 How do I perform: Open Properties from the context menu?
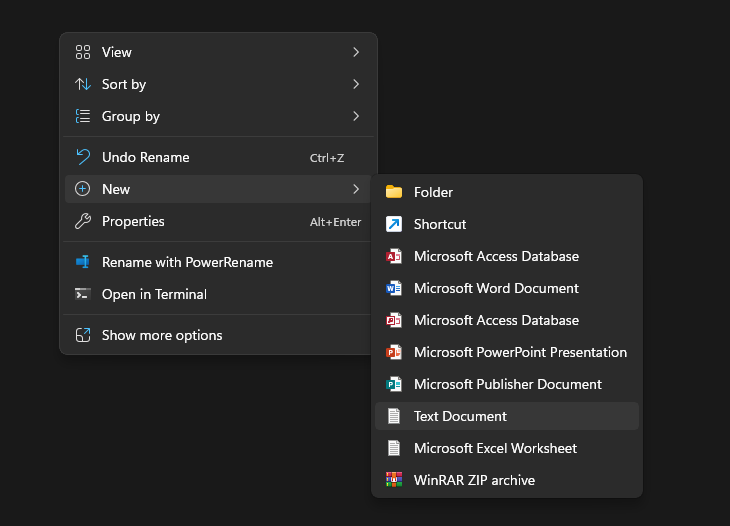[133, 221]
